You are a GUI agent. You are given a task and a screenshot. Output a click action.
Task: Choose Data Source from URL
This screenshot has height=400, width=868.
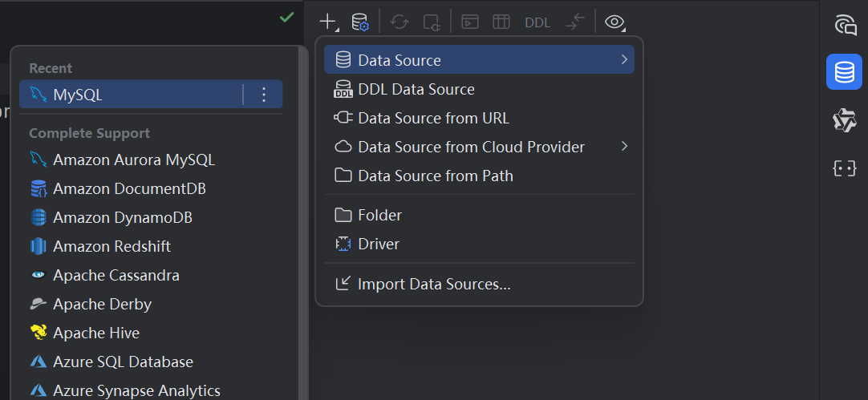tap(479, 118)
